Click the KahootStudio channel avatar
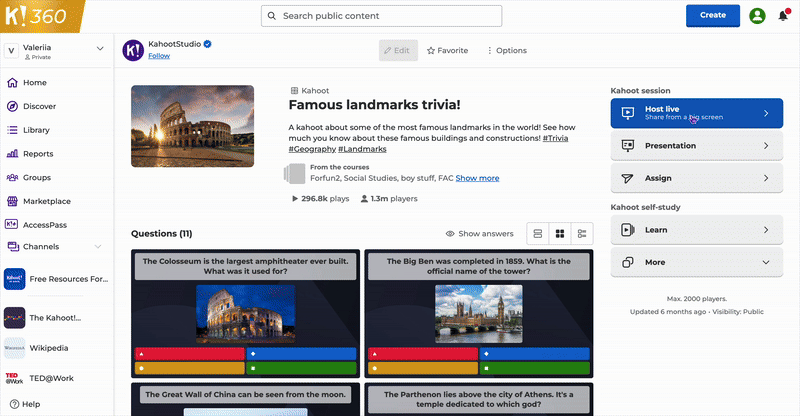The image size is (800, 416). click(x=133, y=51)
